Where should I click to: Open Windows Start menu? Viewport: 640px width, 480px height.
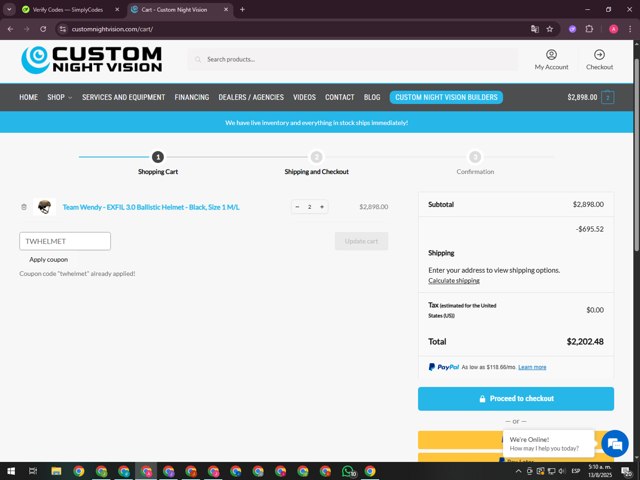point(11,471)
